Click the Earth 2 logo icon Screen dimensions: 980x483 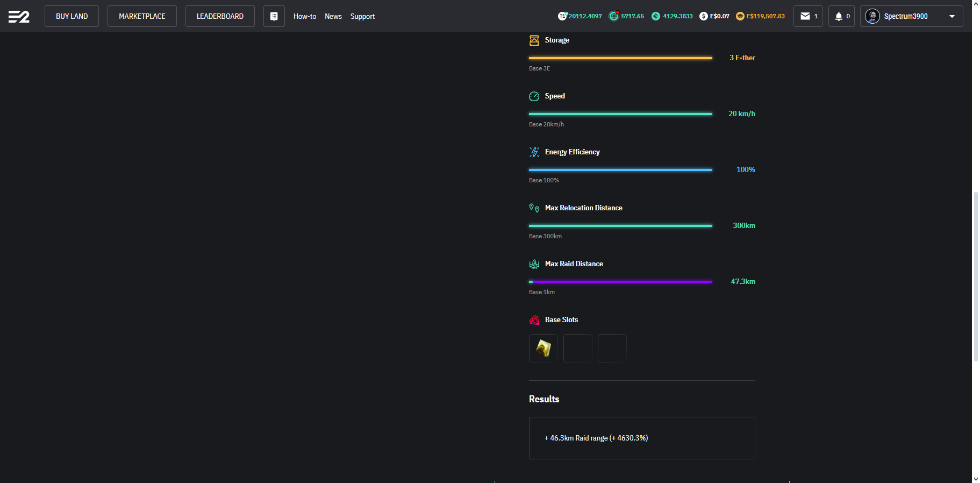[x=19, y=17]
